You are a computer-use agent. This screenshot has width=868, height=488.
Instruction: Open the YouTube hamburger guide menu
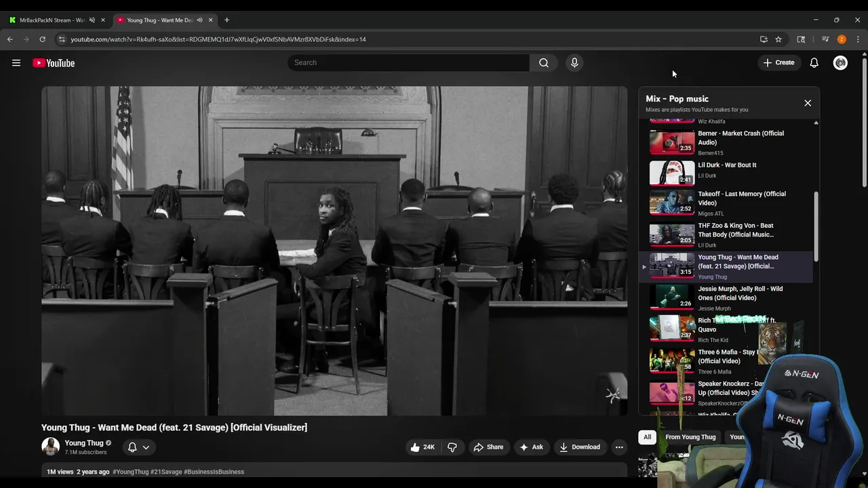pyautogui.click(x=16, y=63)
